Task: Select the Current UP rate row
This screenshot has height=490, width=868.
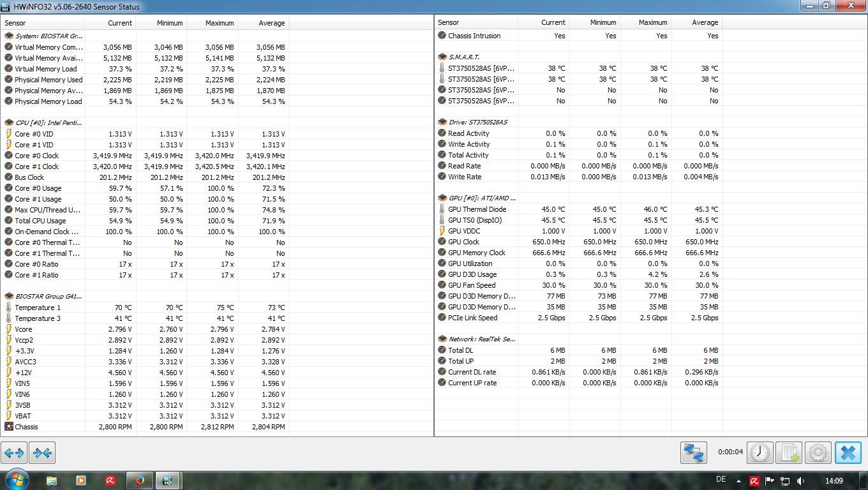Action: (578, 383)
